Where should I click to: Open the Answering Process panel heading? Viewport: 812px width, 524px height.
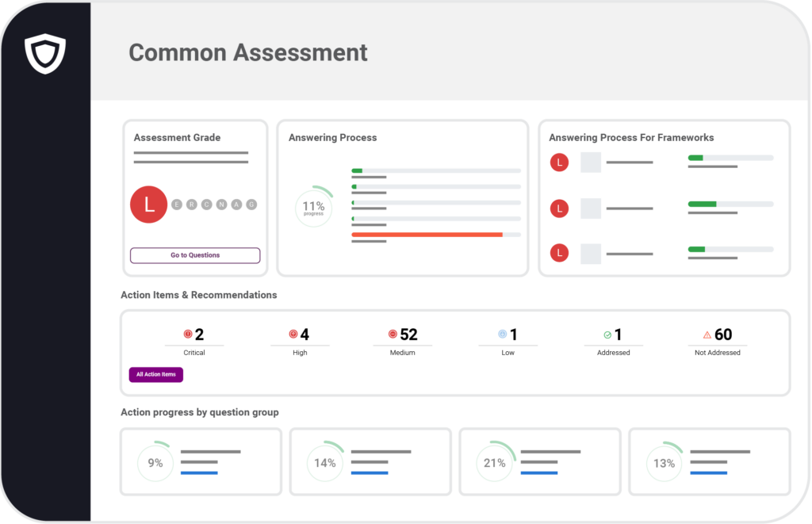pyautogui.click(x=332, y=137)
